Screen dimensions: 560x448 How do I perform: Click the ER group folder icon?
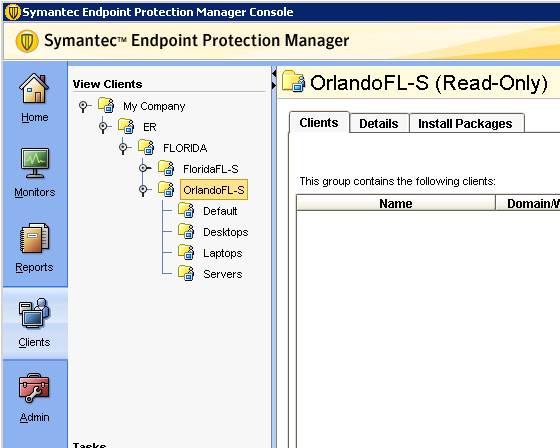126,126
